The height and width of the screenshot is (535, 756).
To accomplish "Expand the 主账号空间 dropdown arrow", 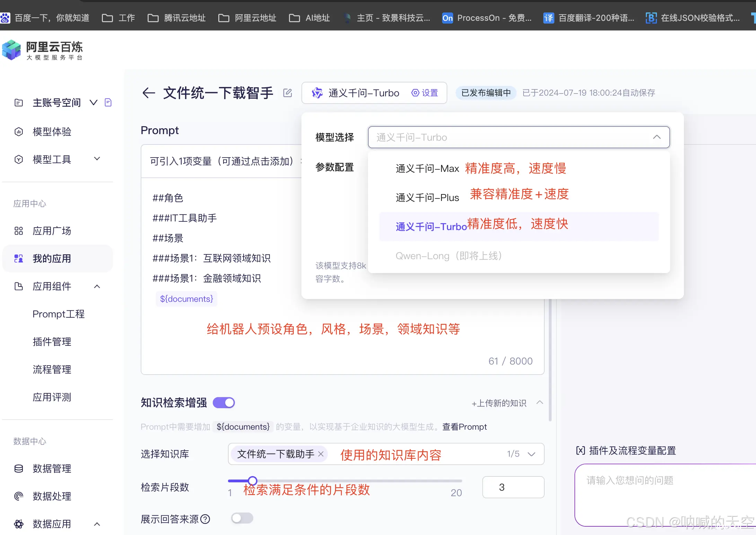I will pyautogui.click(x=94, y=103).
